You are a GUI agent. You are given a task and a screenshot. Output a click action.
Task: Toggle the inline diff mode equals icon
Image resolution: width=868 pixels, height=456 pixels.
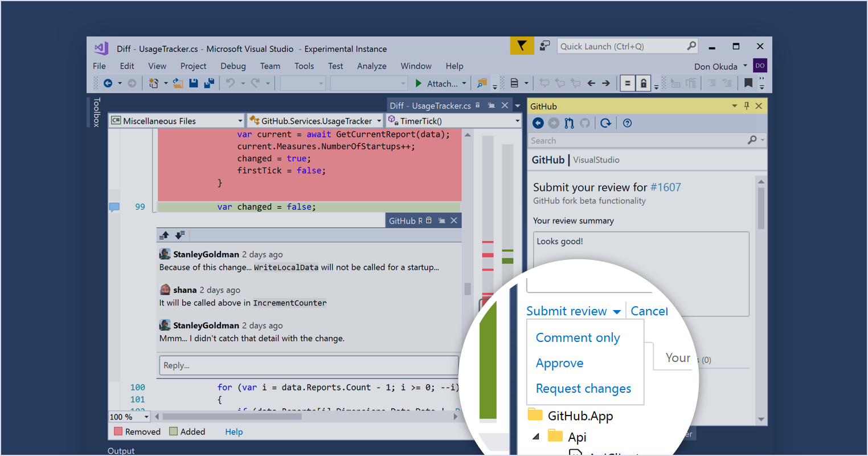[x=627, y=83]
